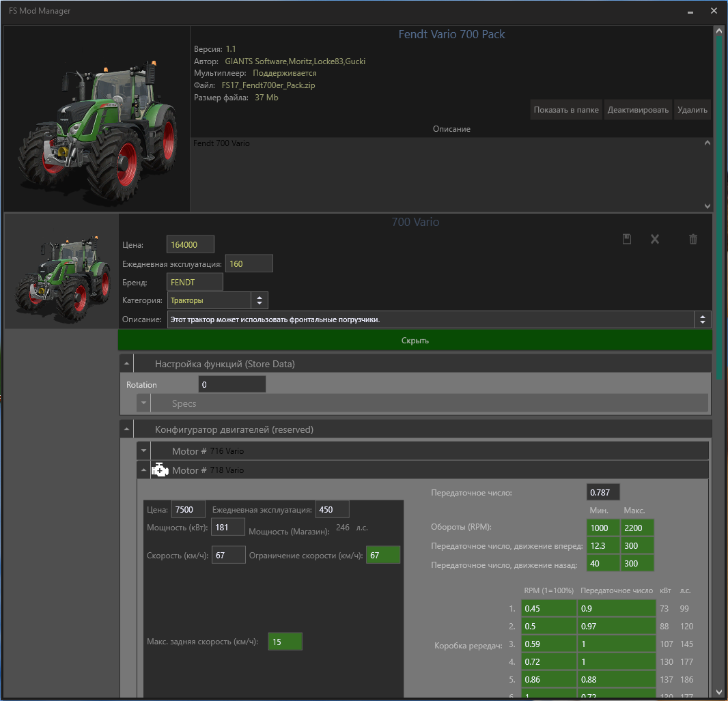This screenshot has width=728, height=701.
Task: Click the Удалить button
Action: click(692, 110)
